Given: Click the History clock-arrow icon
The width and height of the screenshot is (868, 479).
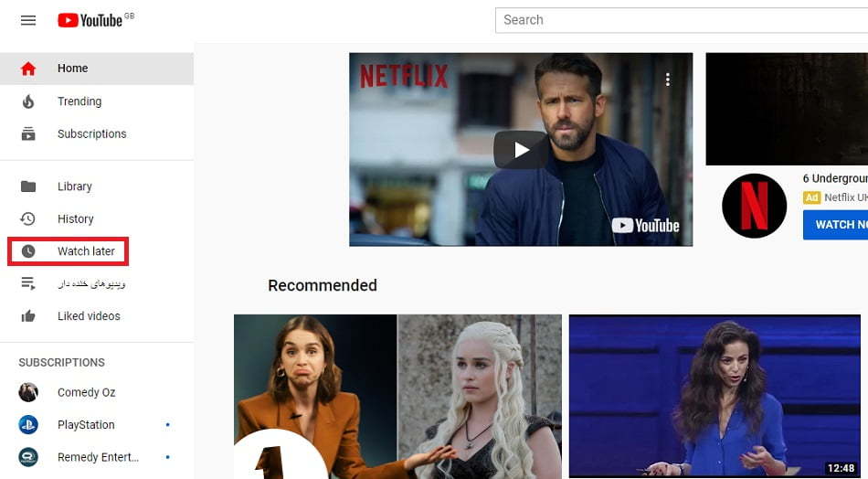Looking at the screenshot, I should (27, 218).
